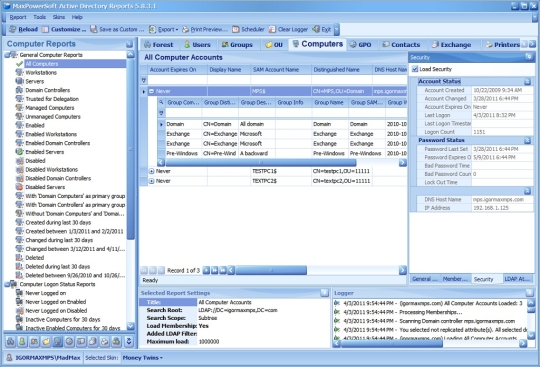Click the Title value All Computer Accounts
The width and height of the screenshot is (540, 367).
pos(225,302)
